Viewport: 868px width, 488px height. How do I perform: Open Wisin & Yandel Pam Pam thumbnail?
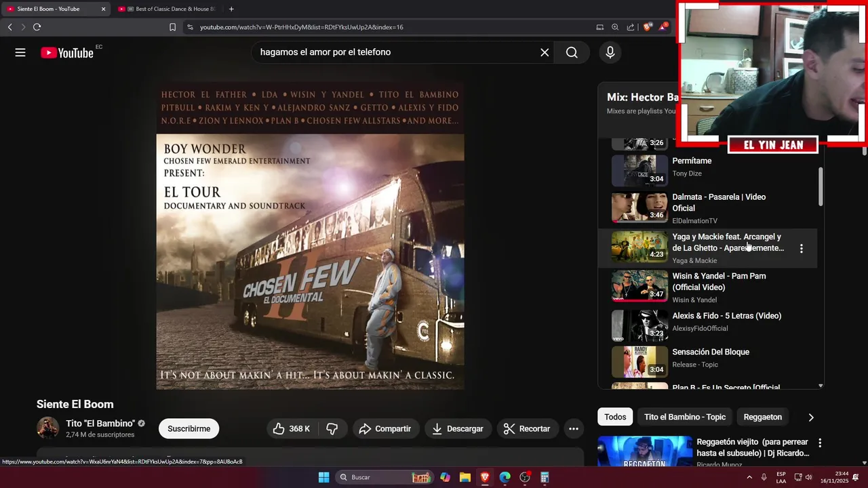click(639, 286)
